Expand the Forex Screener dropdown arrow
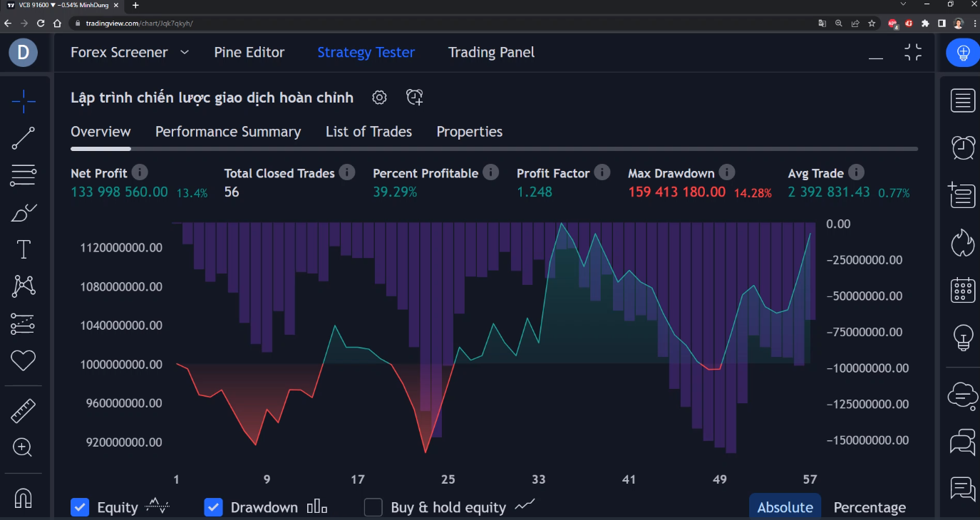The width and height of the screenshot is (980, 520). pyautogui.click(x=185, y=52)
